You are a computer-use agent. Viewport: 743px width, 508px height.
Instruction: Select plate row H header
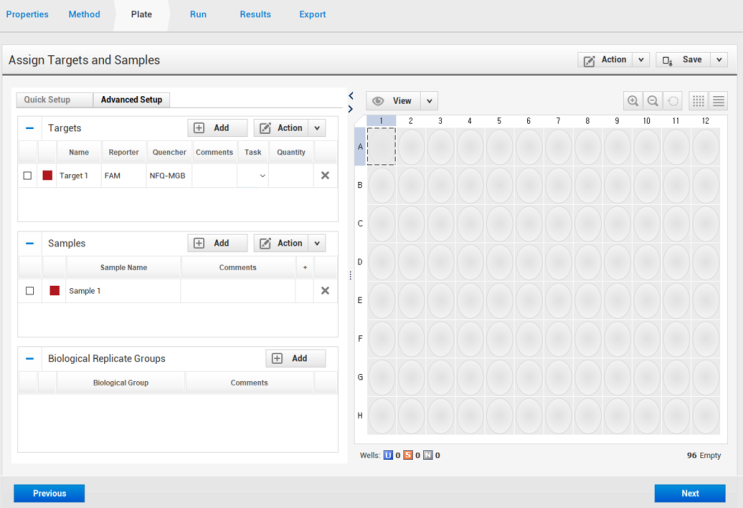coord(360,416)
